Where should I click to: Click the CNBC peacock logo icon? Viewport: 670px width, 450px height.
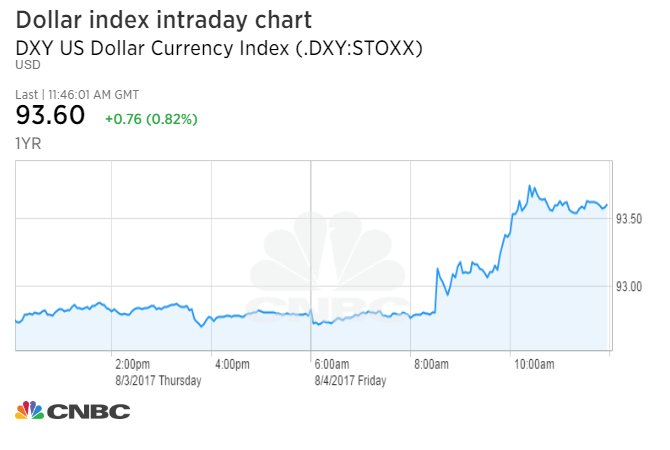[x=29, y=411]
